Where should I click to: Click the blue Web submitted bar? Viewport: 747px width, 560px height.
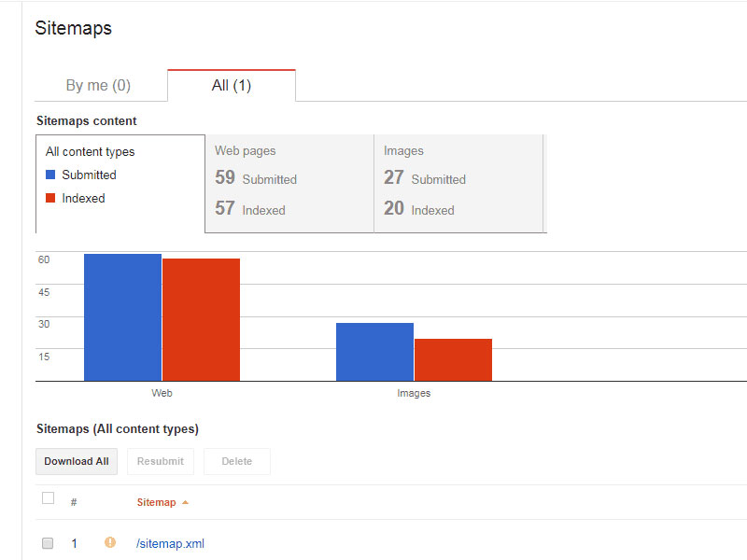coord(122,317)
